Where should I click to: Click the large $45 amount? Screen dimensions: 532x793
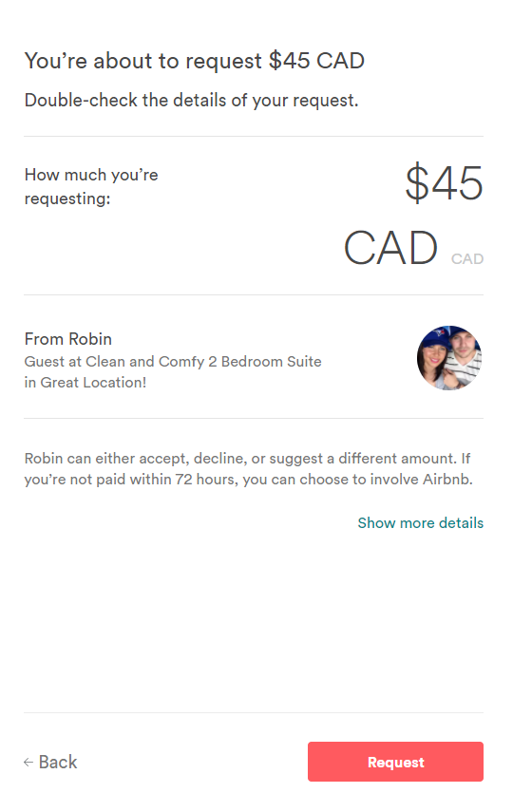[x=444, y=183]
